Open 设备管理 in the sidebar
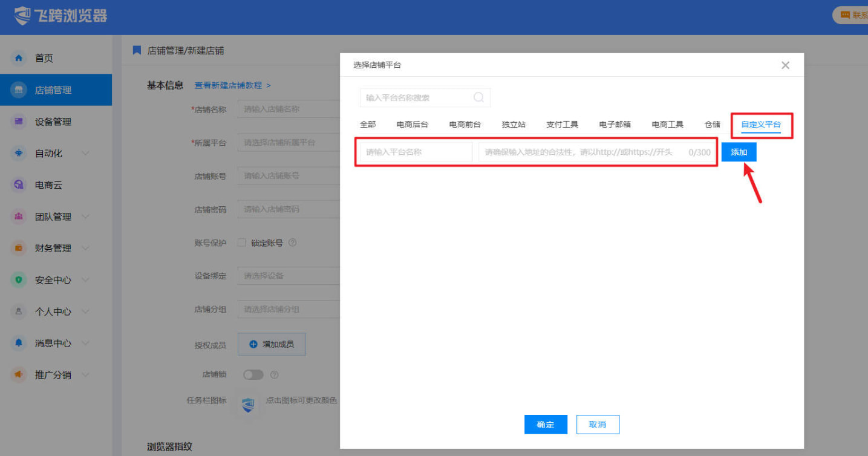Screen dimensions: 868x456 pyautogui.click(x=56, y=122)
